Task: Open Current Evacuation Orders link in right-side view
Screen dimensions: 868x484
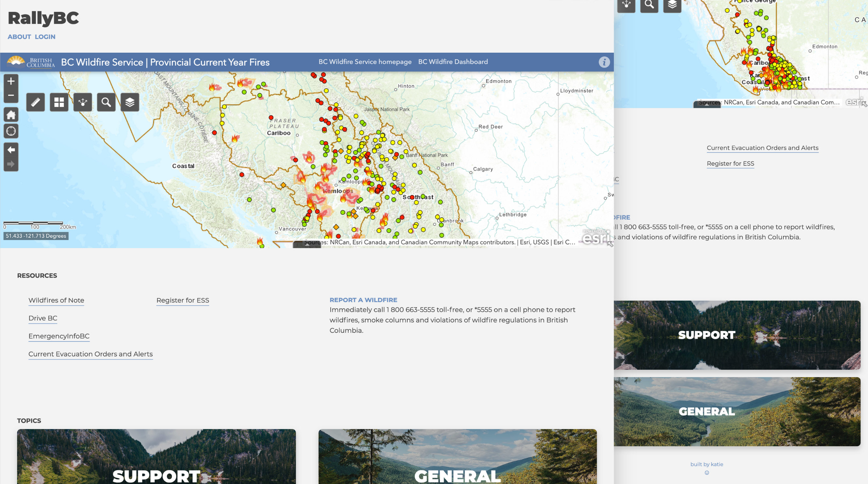Action: [762, 148]
